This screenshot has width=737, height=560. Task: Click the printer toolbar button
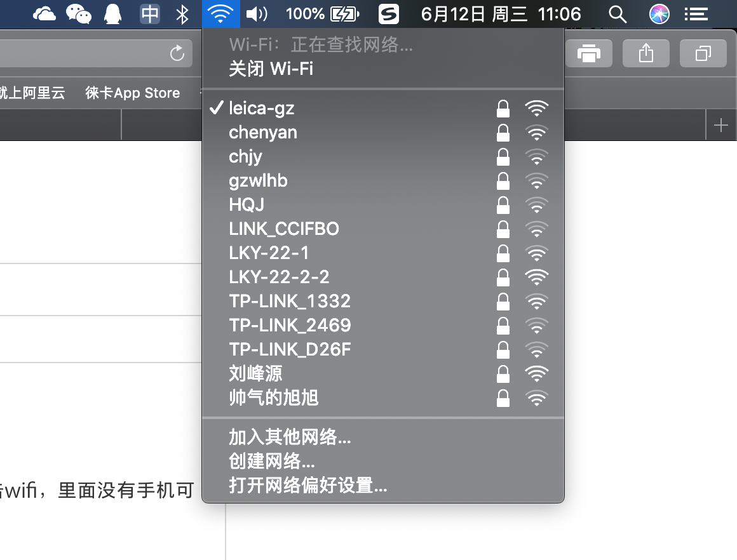(x=589, y=53)
